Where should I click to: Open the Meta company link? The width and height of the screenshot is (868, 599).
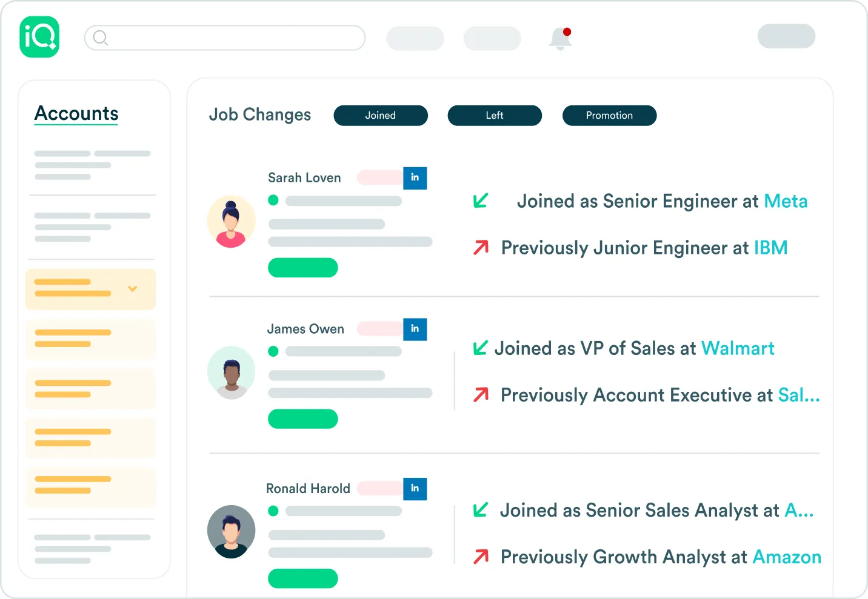tap(786, 201)
